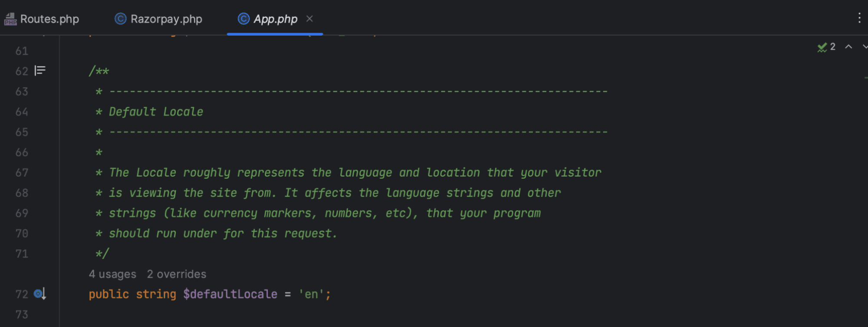The width and height of the screenshot is (868, 327).
Task: Switch to the Routes.php tab
Action: coord(49,19)
